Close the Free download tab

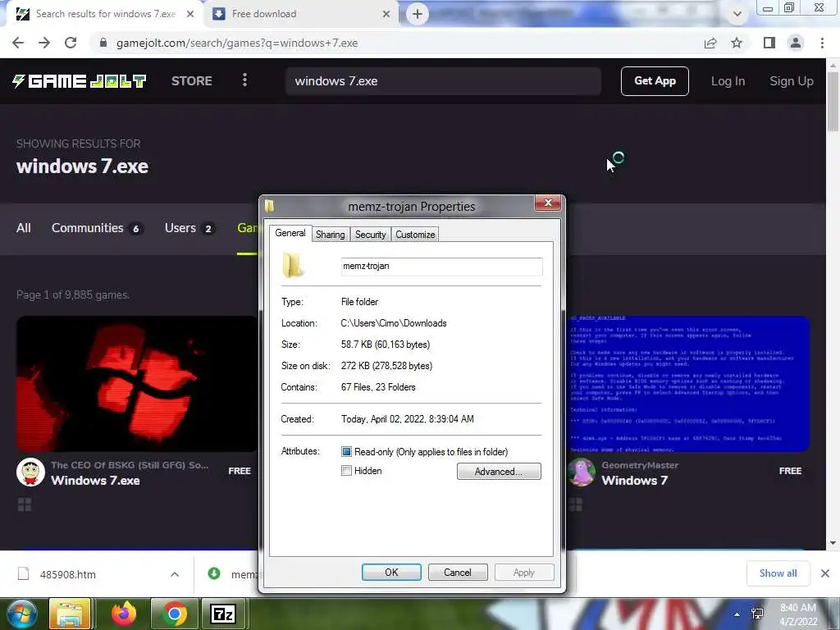(386, 14)
